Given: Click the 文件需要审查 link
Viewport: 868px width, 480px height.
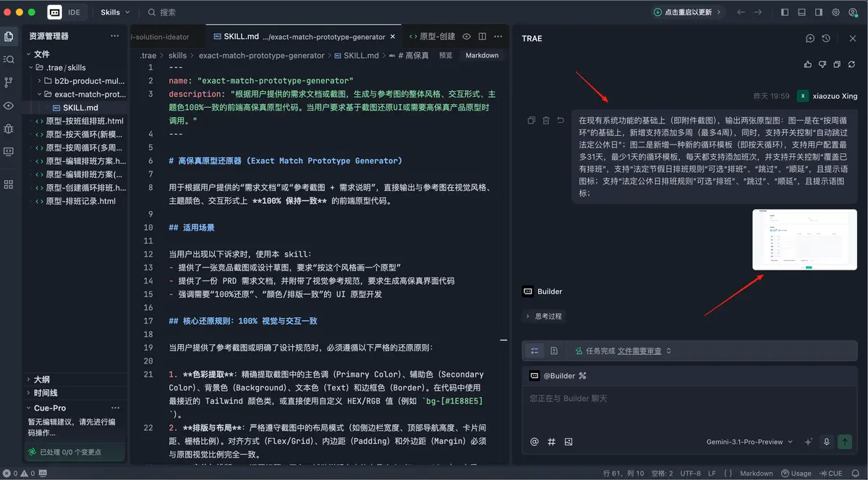Looking at the screenshot, I should tap(639, 351).
